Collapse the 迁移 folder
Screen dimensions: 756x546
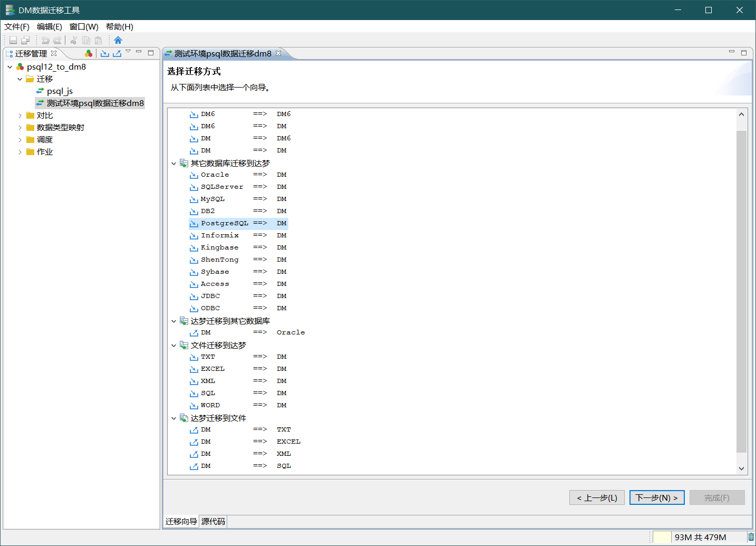(20, 79)
